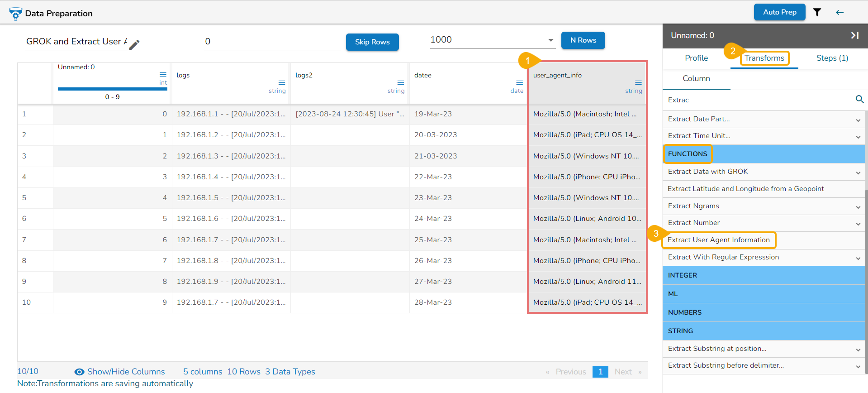The height and width of the screenshot is (393, 868).
Task: Click the Auto Prep button
Action: (x=779, y=12)
